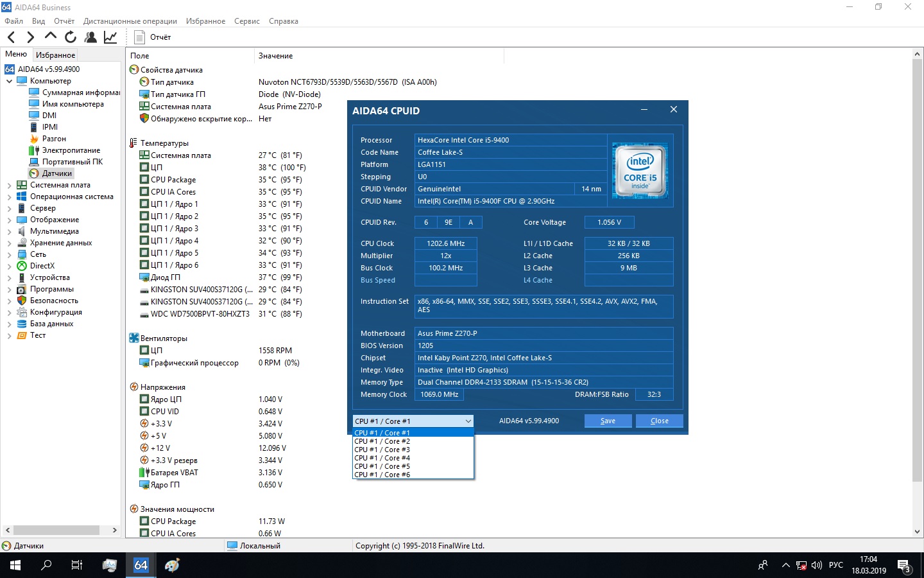Open the Избранное menu in menu bar
The height and width of the screenshot is (578, 924).
(x=205, y=21)
